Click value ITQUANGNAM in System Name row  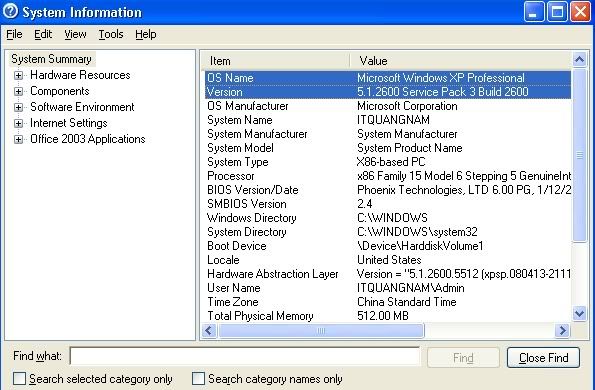[x=394, y=120]
